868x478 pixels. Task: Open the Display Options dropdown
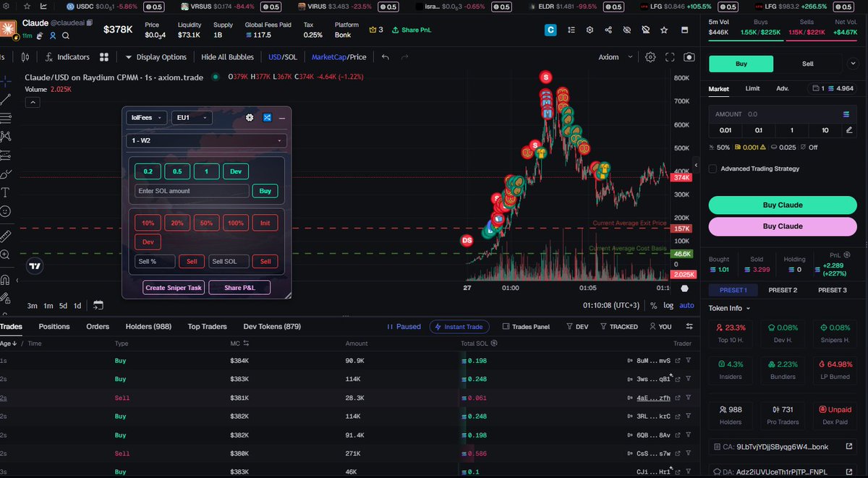coord(156,57)
